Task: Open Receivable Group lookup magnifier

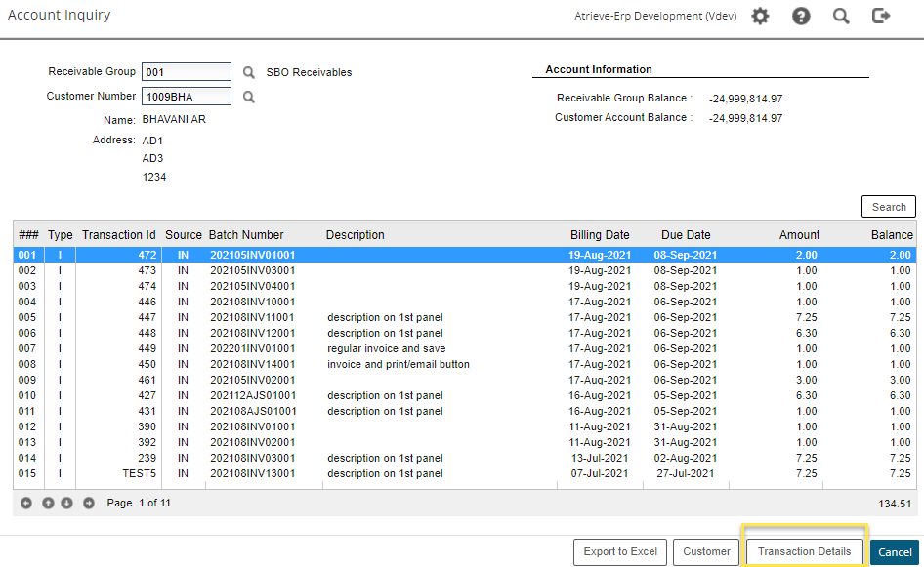Action: point(249,72)
